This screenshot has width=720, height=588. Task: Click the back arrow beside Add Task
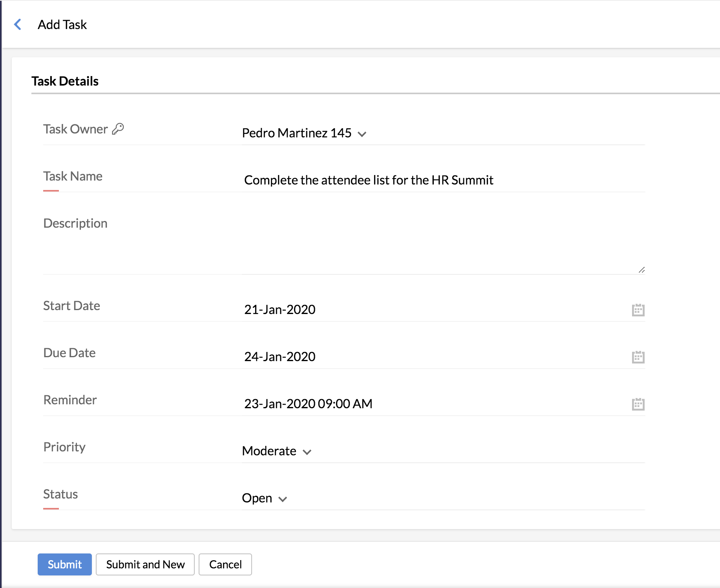(18, 24)
